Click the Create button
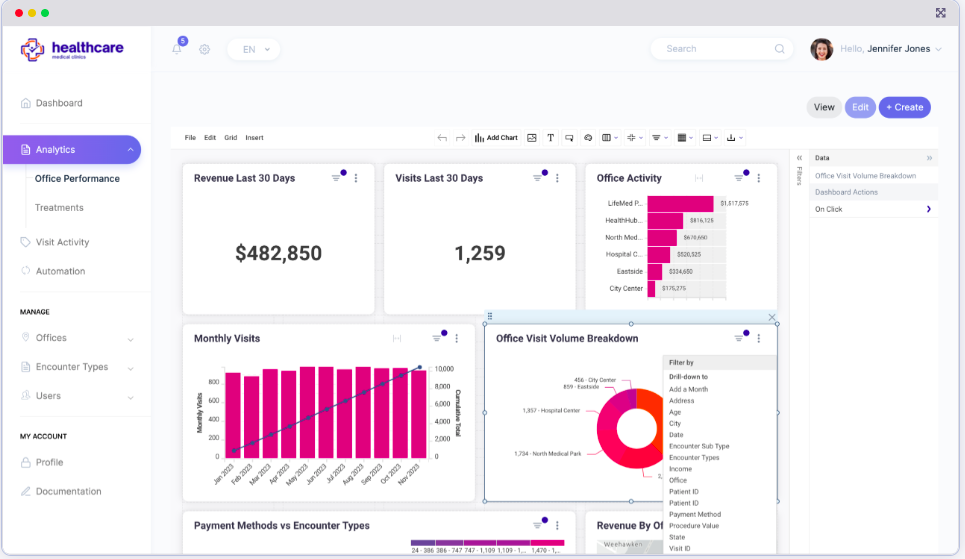The height and width of the screenshot is (559, 965). [x=904, y=107]
